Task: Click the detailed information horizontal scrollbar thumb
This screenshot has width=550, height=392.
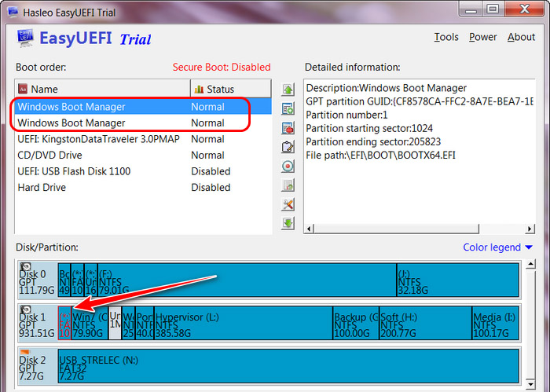Action: pyautogui.click(x=396, y=229)
